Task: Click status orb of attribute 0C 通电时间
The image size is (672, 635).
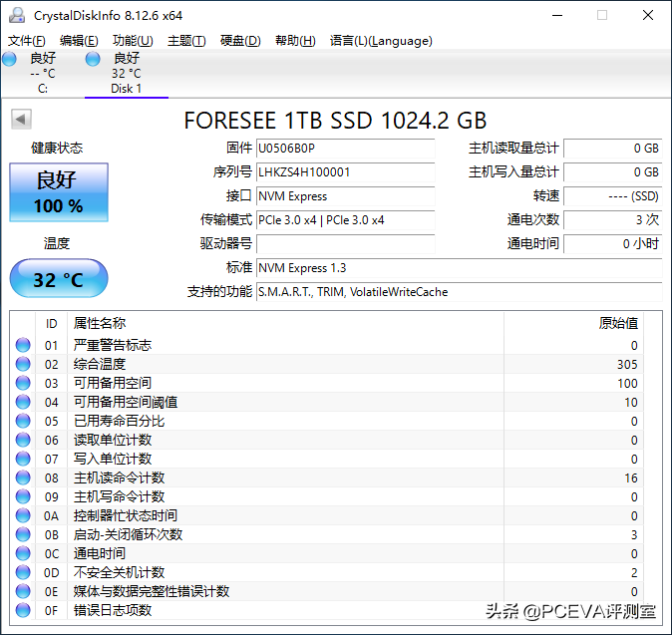Action: click(x=23, y=553)
